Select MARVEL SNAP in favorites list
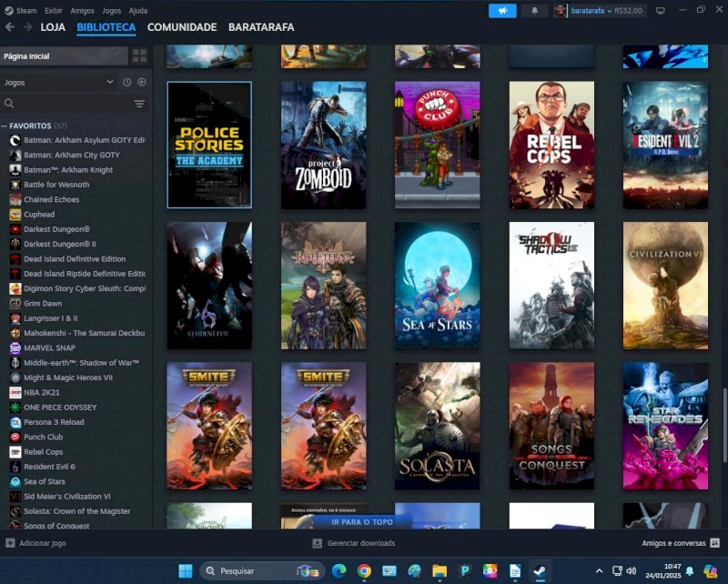728x584 pixels. point(49,347)
